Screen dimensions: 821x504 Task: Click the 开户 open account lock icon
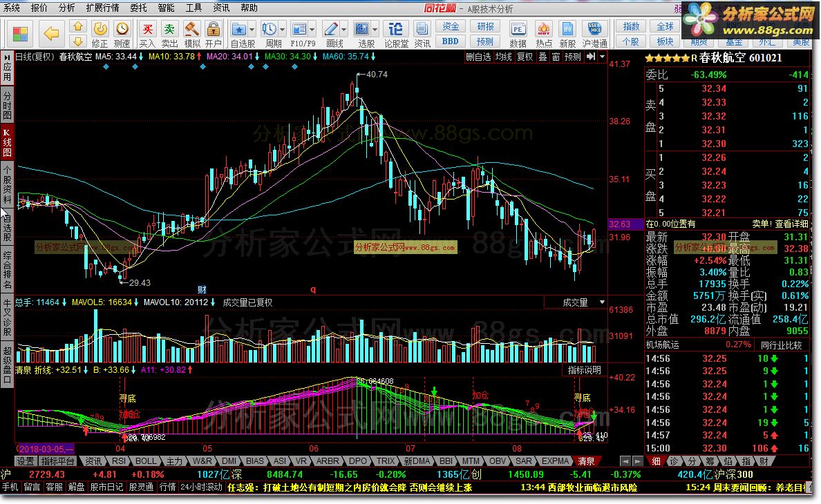tap(213, 35)
